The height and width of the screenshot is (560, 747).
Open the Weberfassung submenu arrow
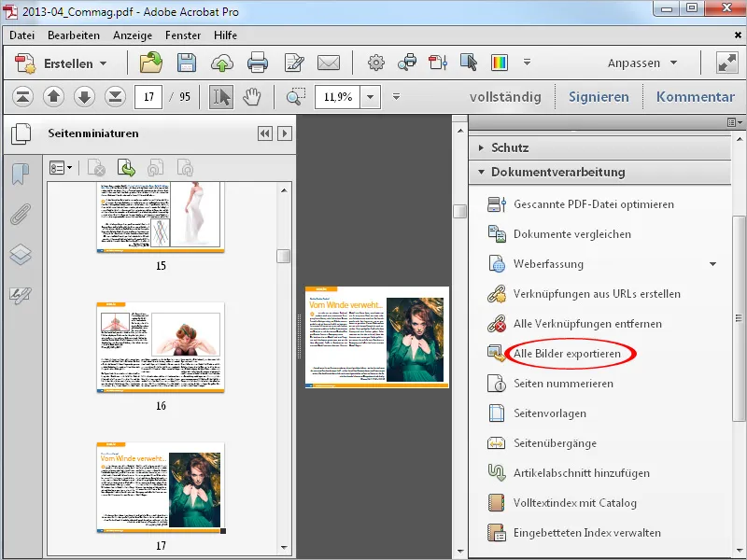pyautogui.click(x=712, y=264)
